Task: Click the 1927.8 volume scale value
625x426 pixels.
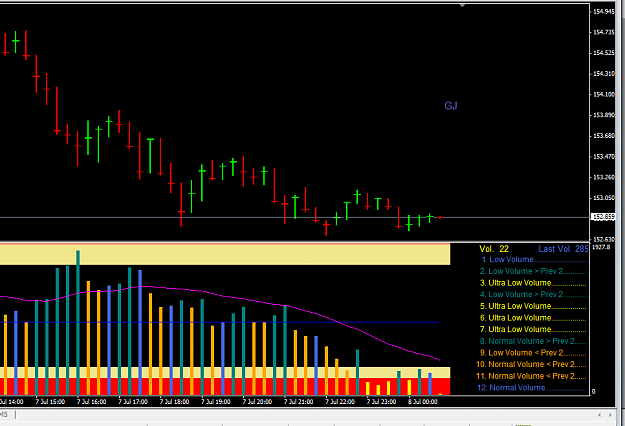Action: (x=601, y=247)
